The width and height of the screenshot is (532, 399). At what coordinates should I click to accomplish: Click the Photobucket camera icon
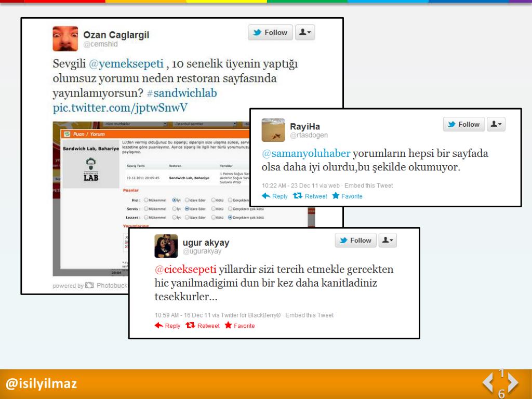click(89, 285)
